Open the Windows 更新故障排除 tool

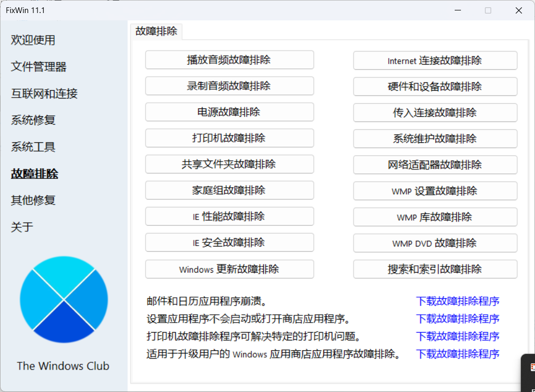pos(229,269)
